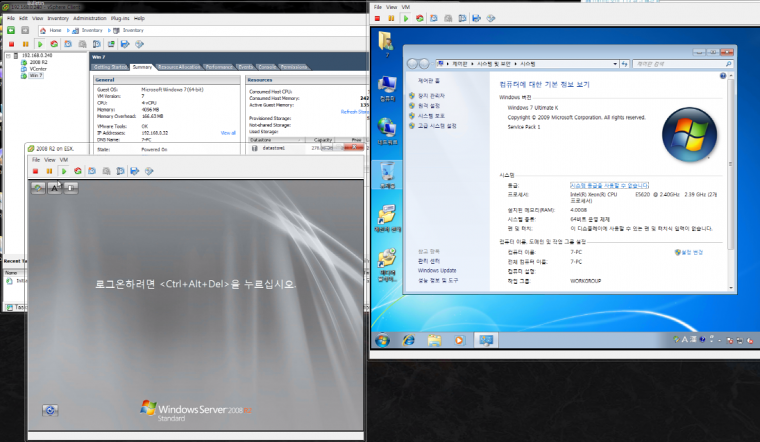Image resolution: width=760 pixels, height=442 pixels.
Task: Click Datastore column sort arrow in Resources panel
Action: point(299,140)
